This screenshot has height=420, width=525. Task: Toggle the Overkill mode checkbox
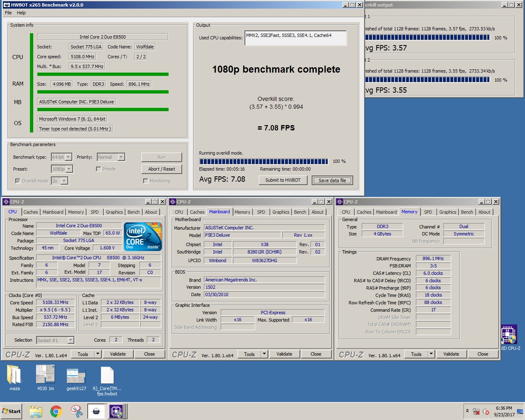click(x=18, y=181)
